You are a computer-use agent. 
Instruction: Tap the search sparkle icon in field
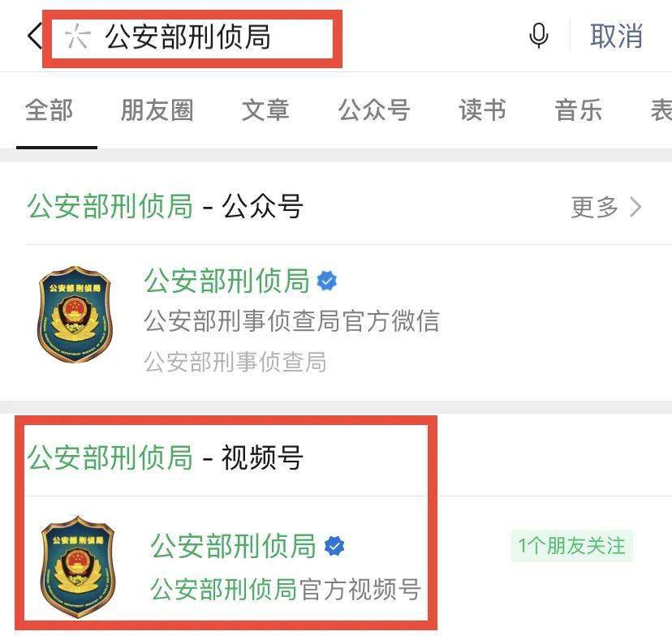click(77, 37)
